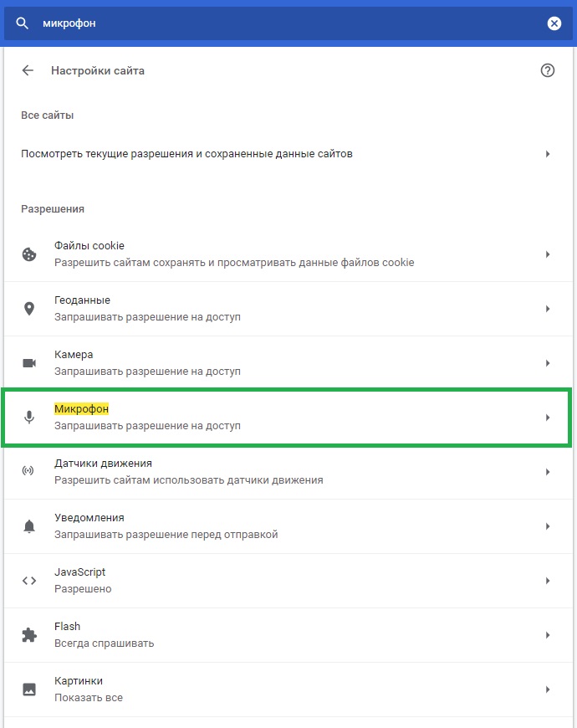The width and height of the screenshot is (577, 728).
Task: Open help via question mark icon
Action: [x=548, y=70]
